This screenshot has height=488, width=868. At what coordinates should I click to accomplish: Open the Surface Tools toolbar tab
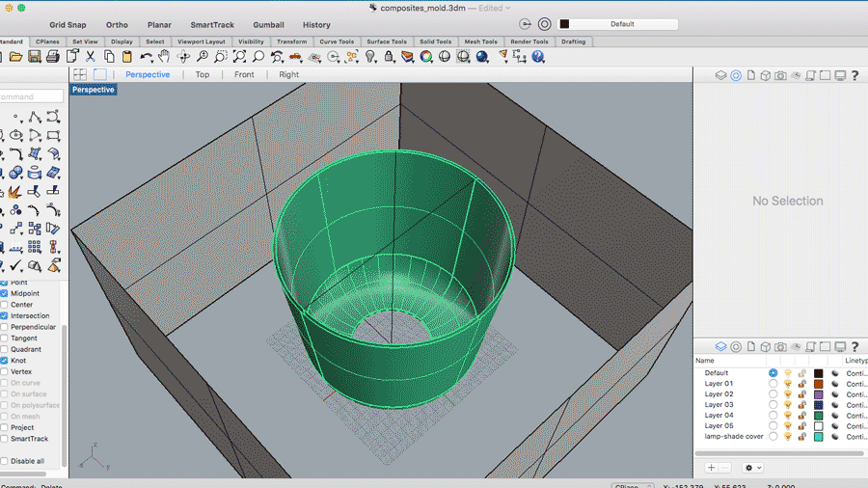[386, 41]
